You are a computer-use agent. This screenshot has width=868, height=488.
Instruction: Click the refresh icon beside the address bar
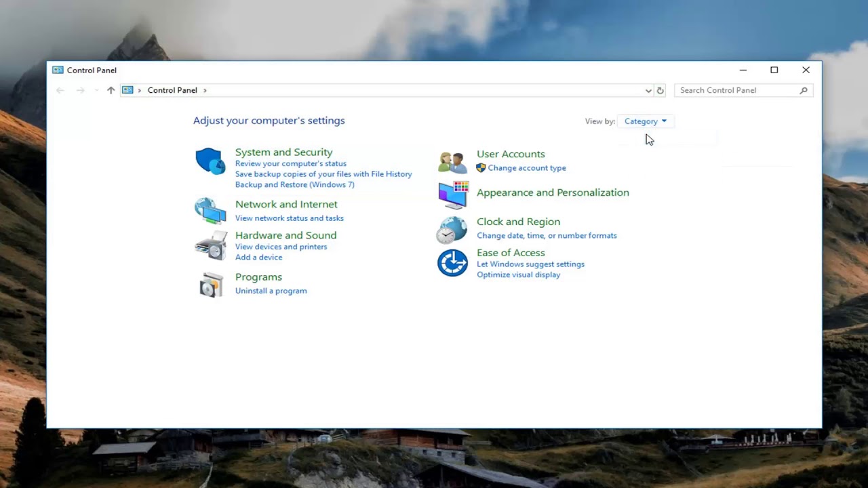point(660,90)
